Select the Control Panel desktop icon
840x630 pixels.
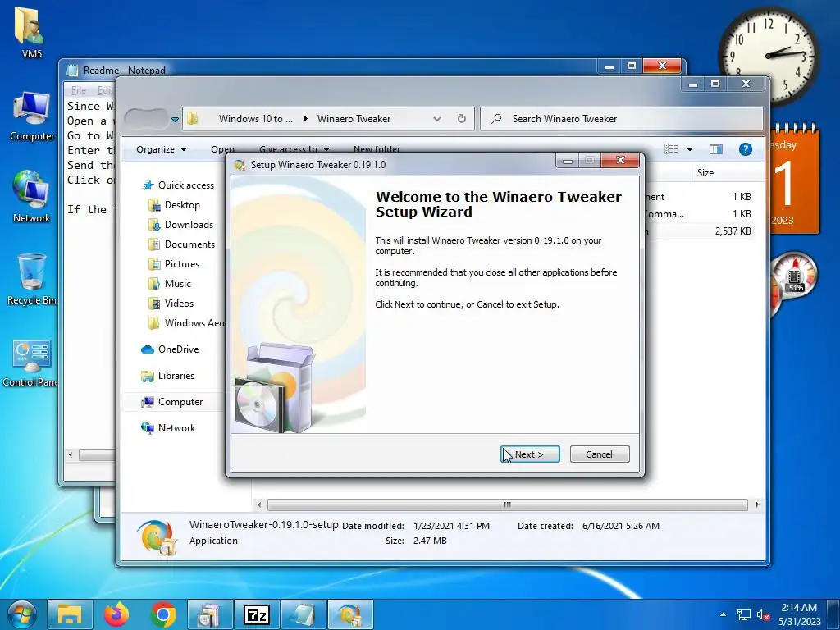point(30,363)
